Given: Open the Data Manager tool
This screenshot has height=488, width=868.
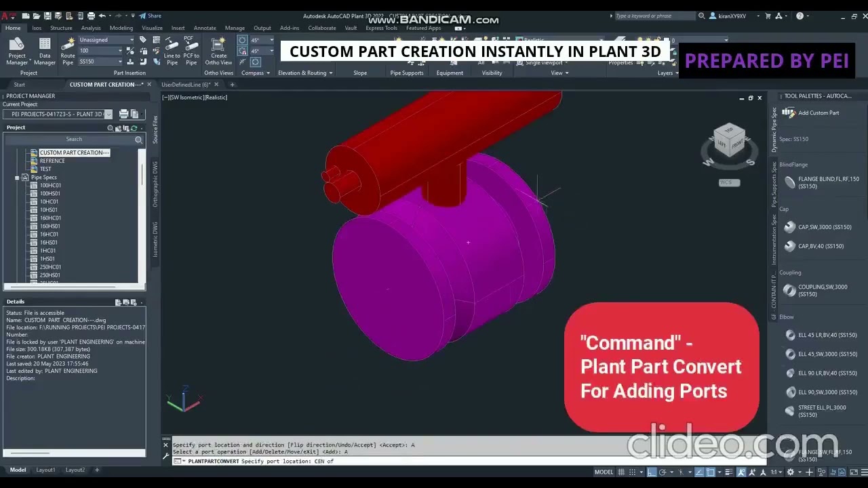Looking at the screenshot, I should click(45, 52).
